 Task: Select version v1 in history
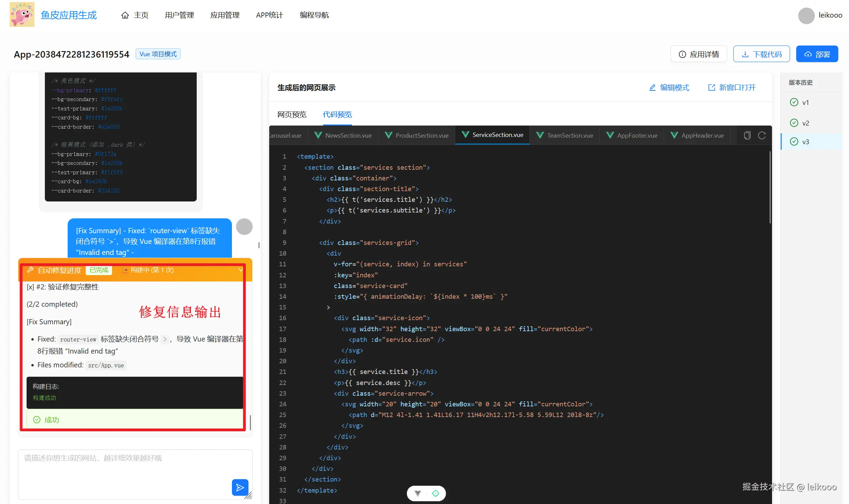point(805,102)
